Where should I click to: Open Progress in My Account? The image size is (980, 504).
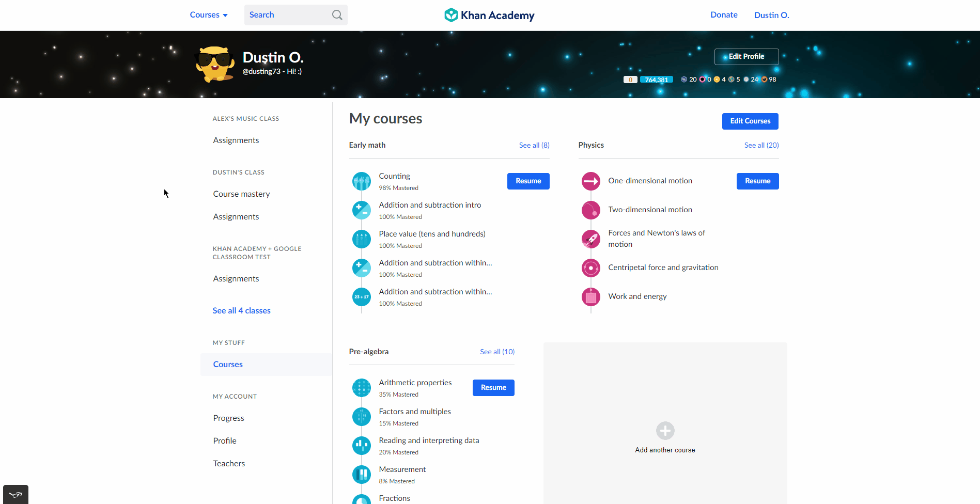coord(228,418)
